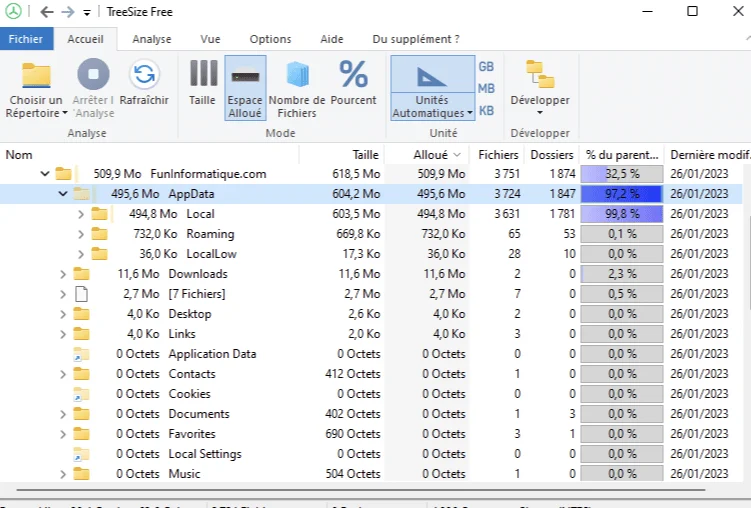Sort by the Fichiers column header

(x=498, y=155)
